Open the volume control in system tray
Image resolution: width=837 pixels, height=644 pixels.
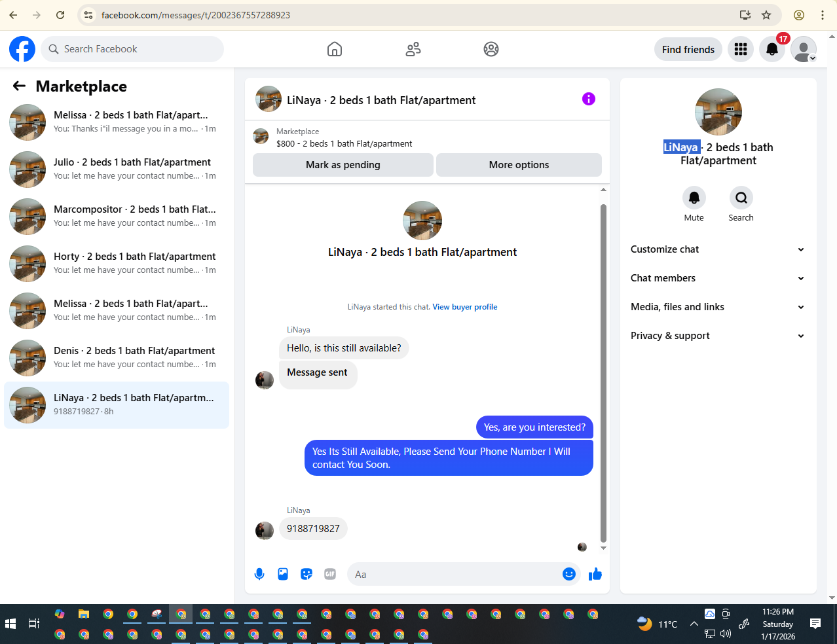click(x=726, y=634)
